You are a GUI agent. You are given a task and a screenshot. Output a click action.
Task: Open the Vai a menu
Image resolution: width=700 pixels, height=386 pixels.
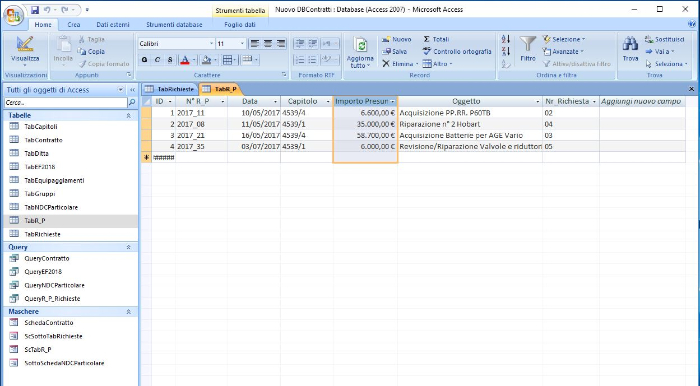(x=660, y=51)
